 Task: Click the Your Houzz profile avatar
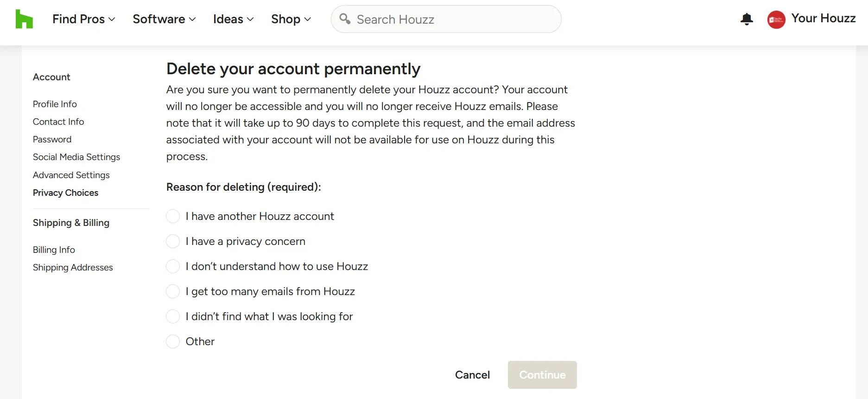[776, 19]
